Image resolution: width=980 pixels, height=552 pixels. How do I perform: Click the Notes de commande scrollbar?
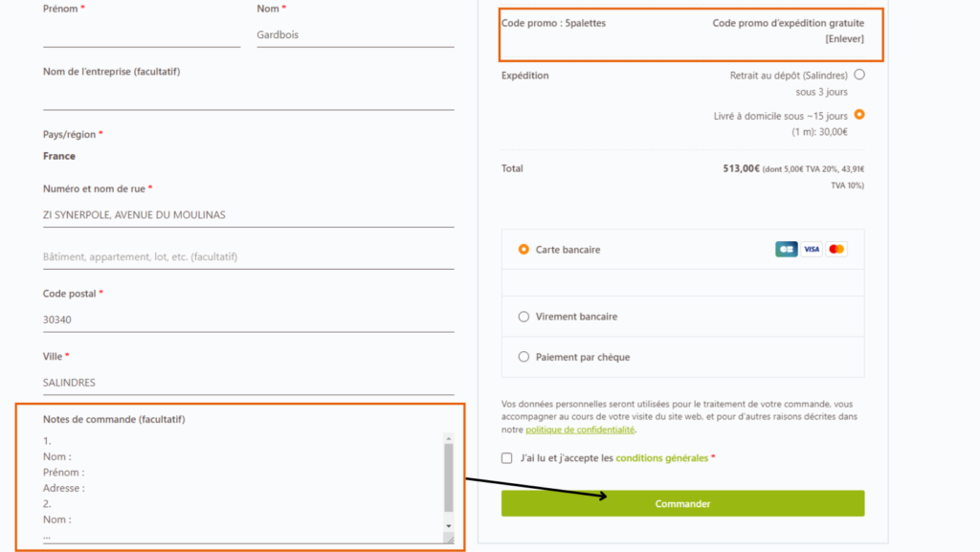[446, 478]
